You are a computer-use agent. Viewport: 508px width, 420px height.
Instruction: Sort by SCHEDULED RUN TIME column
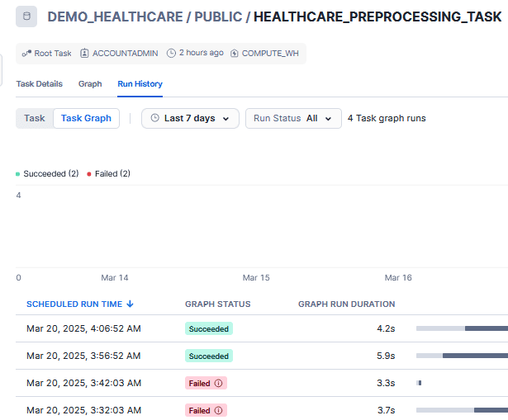[x=74, y=304]
